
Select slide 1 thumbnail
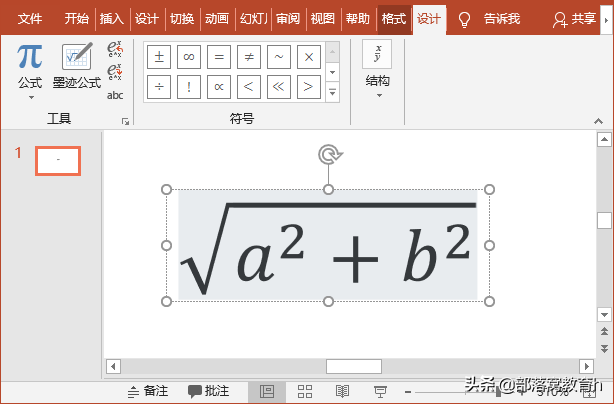(x=58, y=161)
